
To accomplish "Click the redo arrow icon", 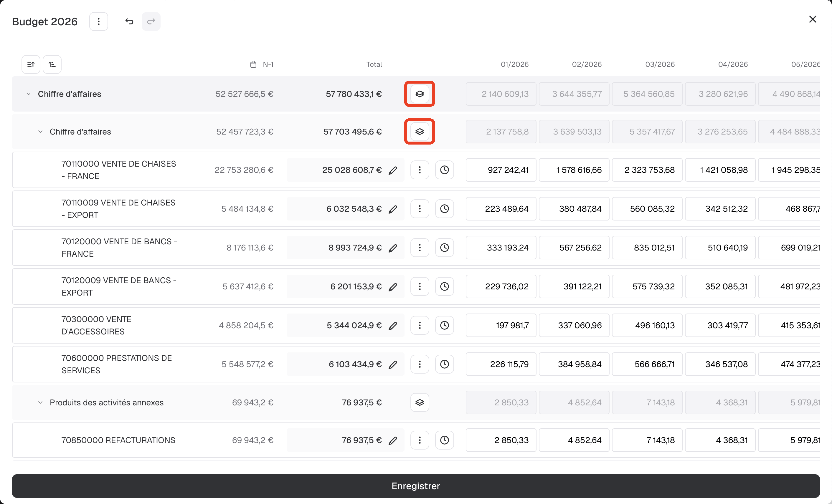I will click(x=151, y=21).
